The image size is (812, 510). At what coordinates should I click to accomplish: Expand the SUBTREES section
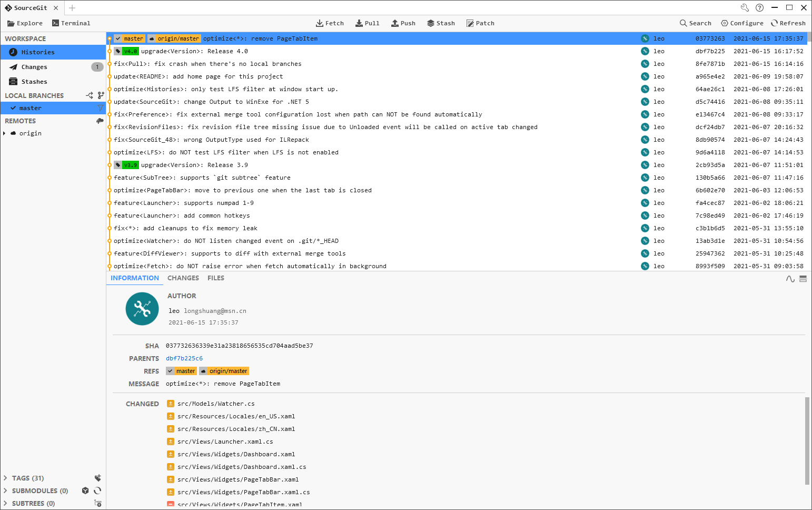[x=5, y=503]
